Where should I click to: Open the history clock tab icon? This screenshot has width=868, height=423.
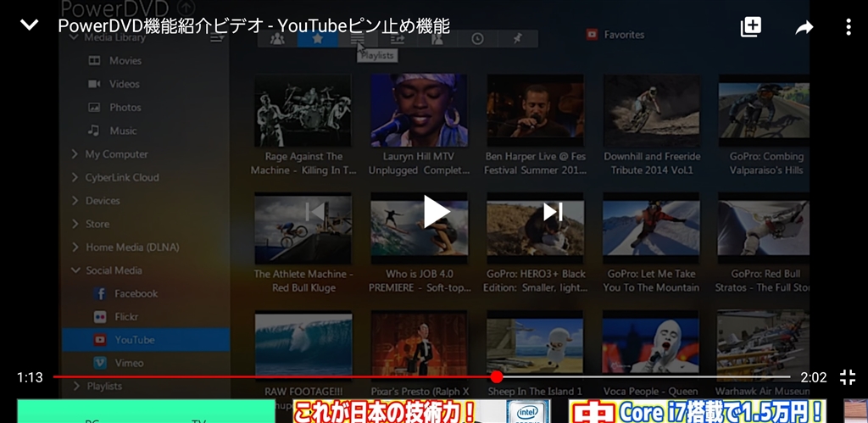pyautogui.click(x=477, y=39)
